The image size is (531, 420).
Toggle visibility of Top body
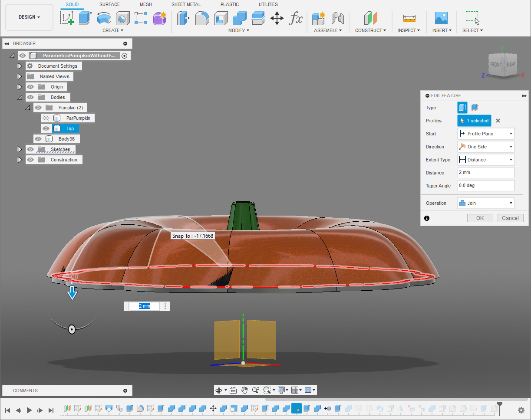(x=46, y=128)
